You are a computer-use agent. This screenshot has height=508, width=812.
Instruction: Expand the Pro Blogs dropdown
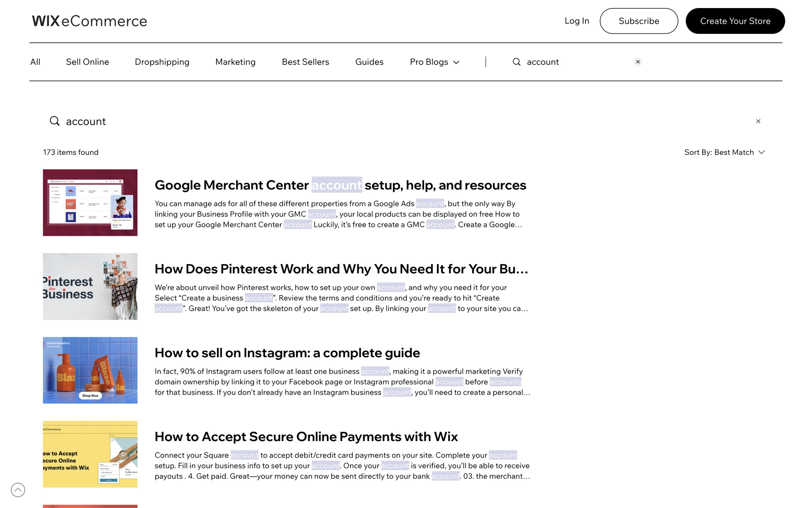434,62
